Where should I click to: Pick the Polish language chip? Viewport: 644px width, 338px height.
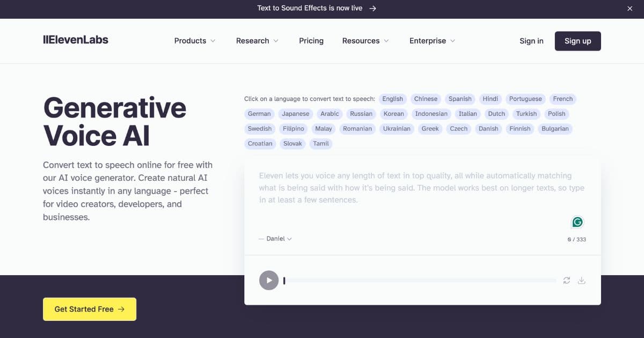point(557,114)
